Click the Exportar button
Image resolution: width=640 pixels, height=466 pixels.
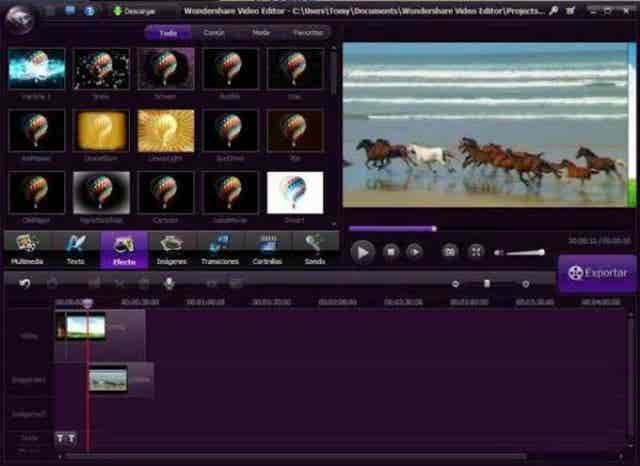point(598,272)
